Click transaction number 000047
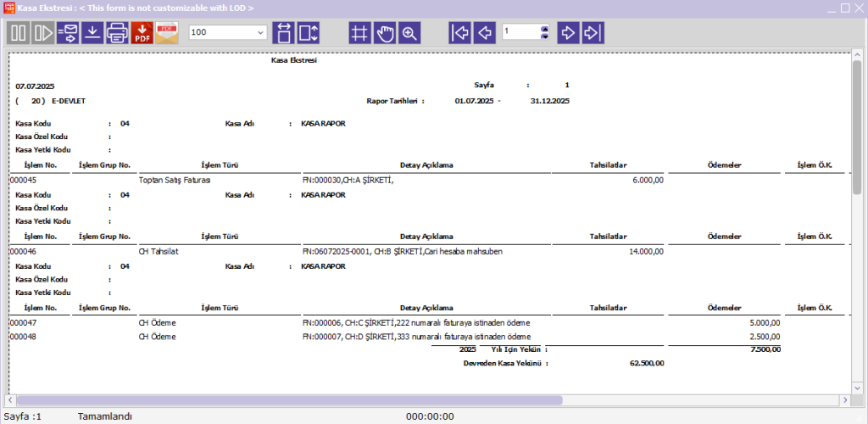The height and width of the screenshot is (424, 868). click(23, 323)
